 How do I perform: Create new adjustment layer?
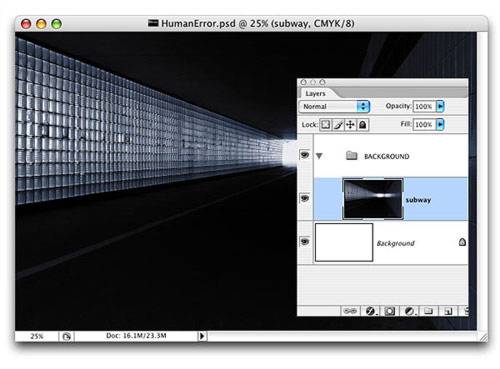pos(410,311)
